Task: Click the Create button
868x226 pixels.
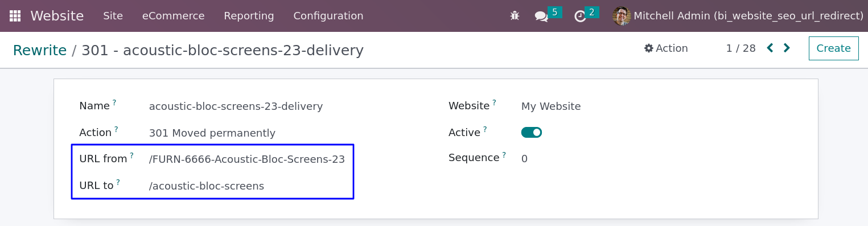Action: 834,48
